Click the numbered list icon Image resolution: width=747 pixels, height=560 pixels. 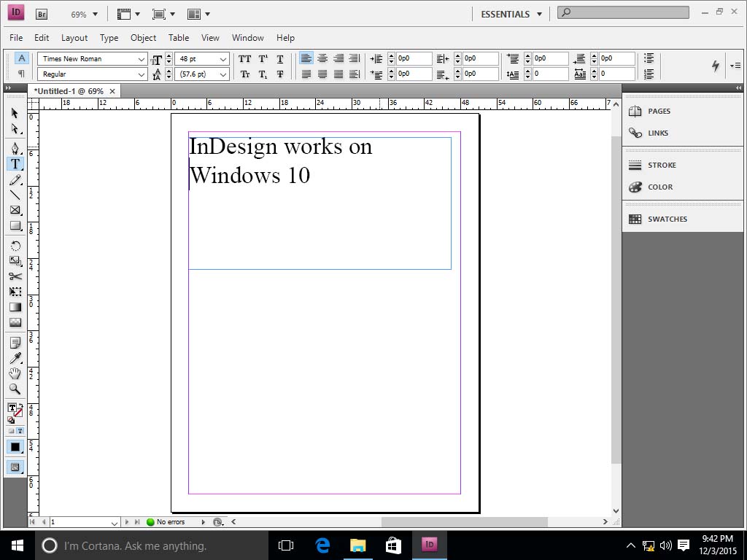649,74
